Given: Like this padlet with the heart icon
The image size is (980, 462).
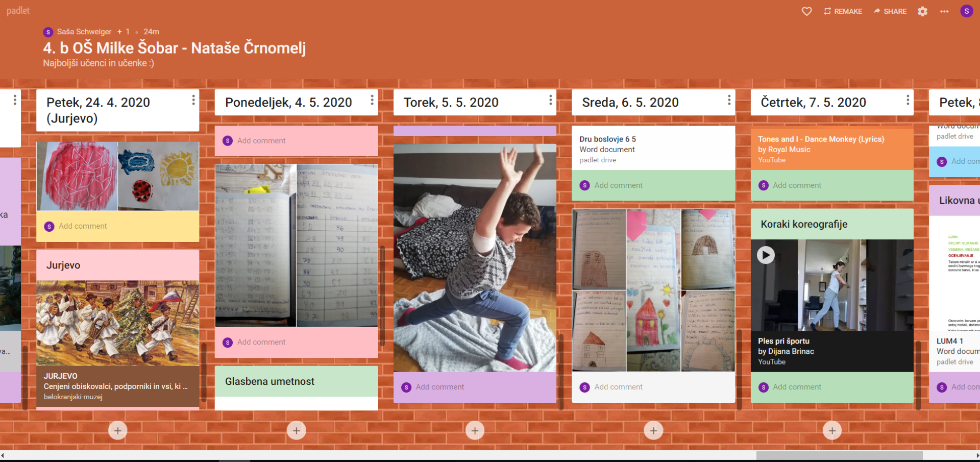Looking at the screenshot, I should pos(806,11).
